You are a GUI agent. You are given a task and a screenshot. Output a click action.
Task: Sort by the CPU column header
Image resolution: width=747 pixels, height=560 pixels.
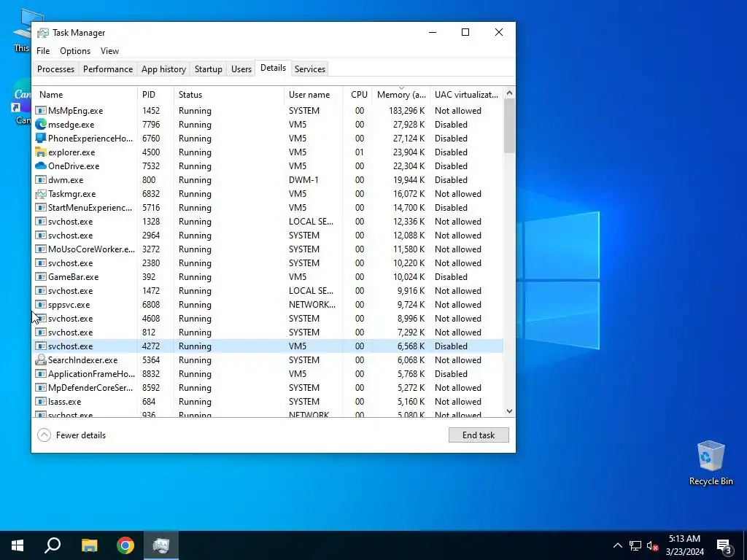pyautogui.click(x=358, y=94)
